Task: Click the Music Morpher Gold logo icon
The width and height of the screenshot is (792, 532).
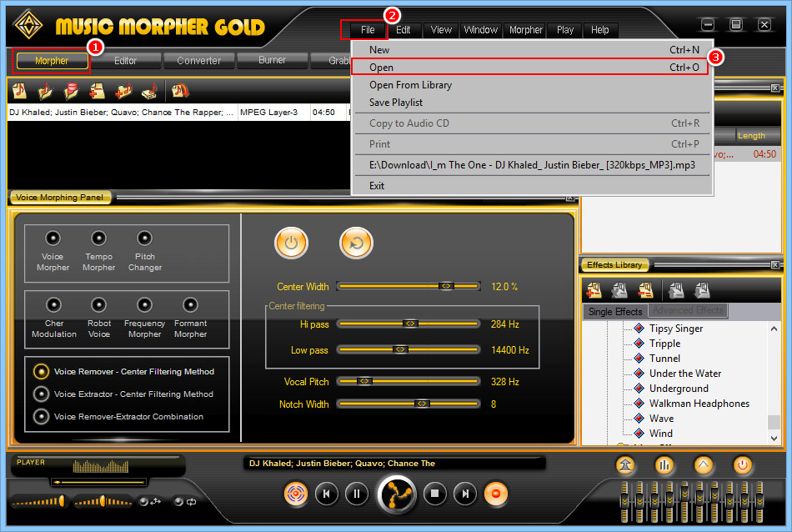Action: 28,25
